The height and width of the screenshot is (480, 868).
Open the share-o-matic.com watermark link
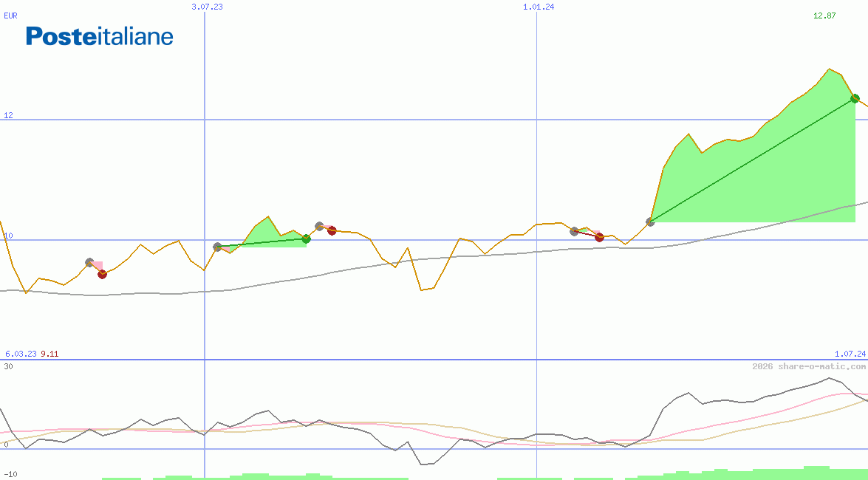click(809, 366)
